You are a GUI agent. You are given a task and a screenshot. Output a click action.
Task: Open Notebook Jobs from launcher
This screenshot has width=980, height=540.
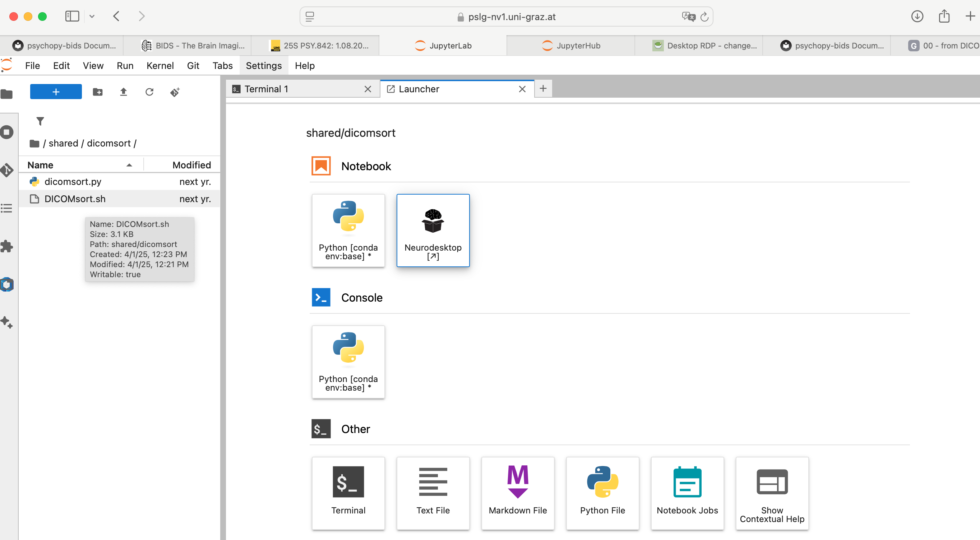coord(688,493)
